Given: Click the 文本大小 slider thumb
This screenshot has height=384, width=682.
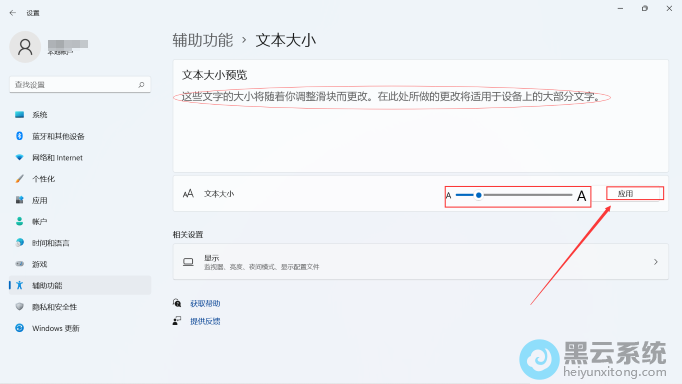Looking at the screenshot, I should (478, 195).
